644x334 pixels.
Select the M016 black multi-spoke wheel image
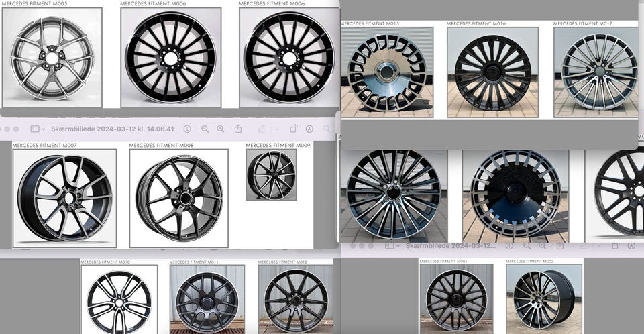[x=492, y=72]
